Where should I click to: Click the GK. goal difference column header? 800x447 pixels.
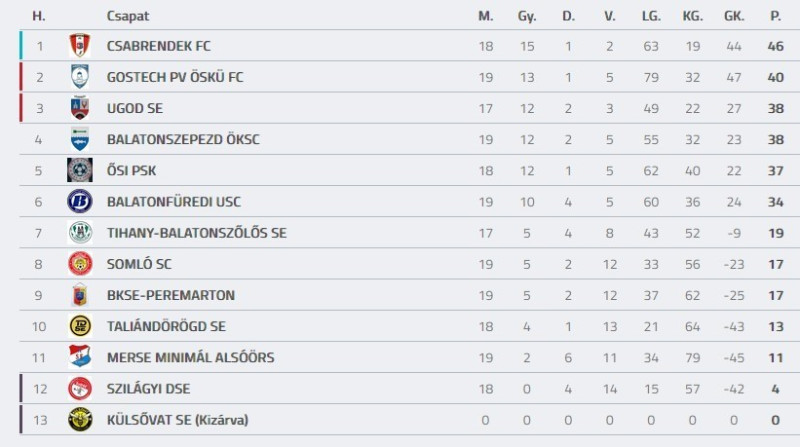point(735,16)
